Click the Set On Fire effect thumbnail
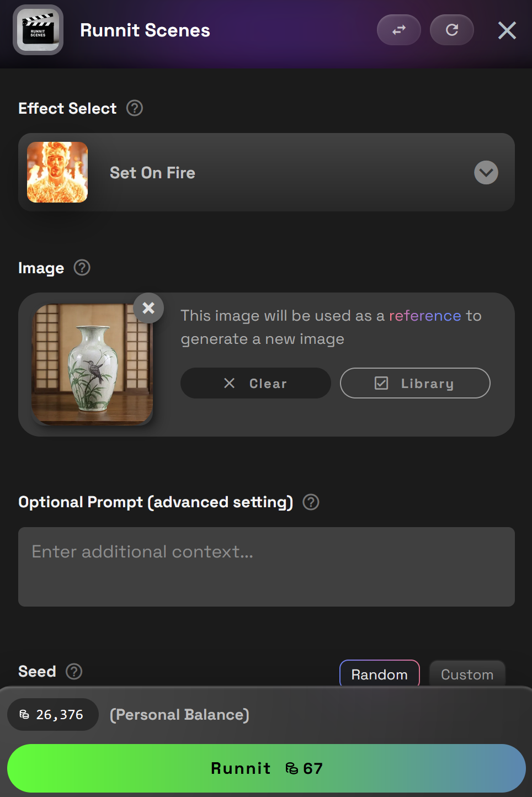 click(x=57, y=172)
